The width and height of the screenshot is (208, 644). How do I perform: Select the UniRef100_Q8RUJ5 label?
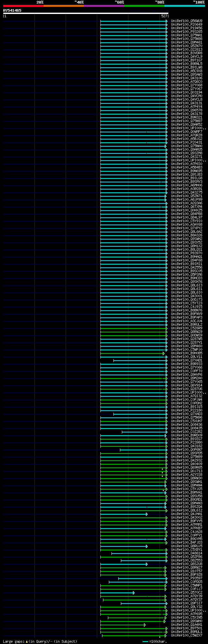[x=187, y=546]
